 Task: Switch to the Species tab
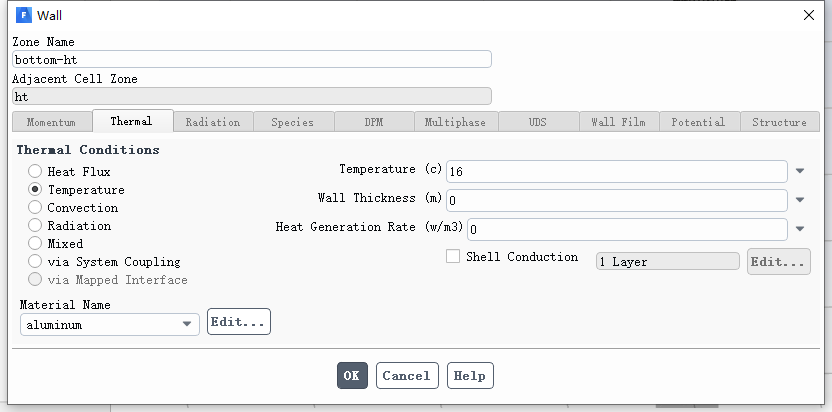(x=292, y=122)
